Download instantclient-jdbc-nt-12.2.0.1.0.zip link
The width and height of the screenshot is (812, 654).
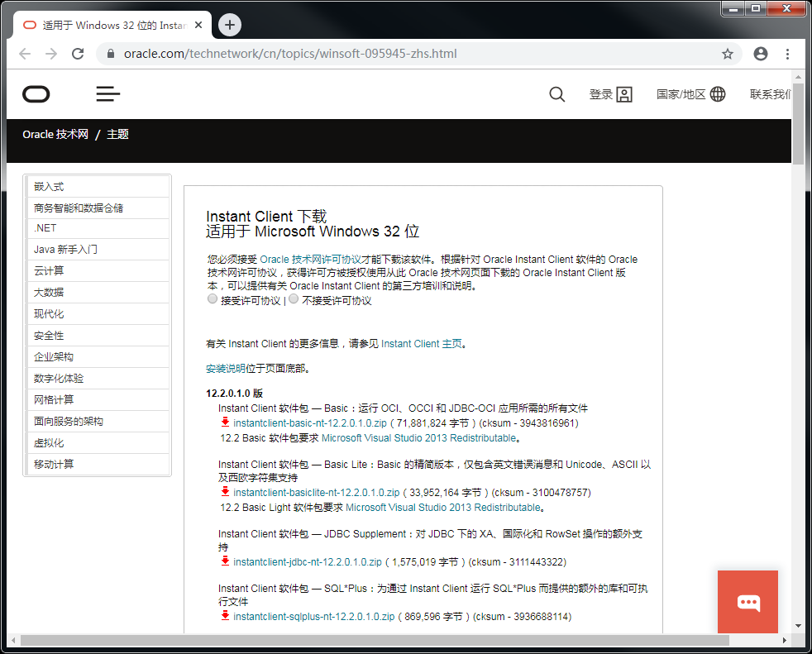(308, 562)
